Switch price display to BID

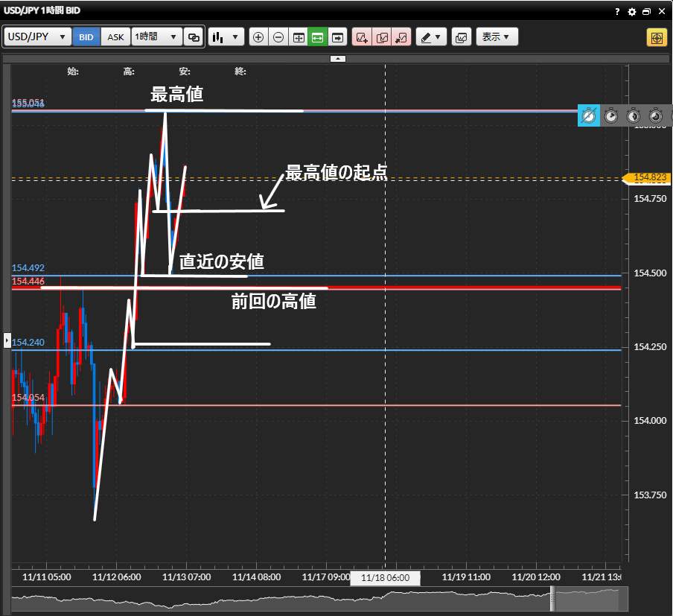point(86,37)
